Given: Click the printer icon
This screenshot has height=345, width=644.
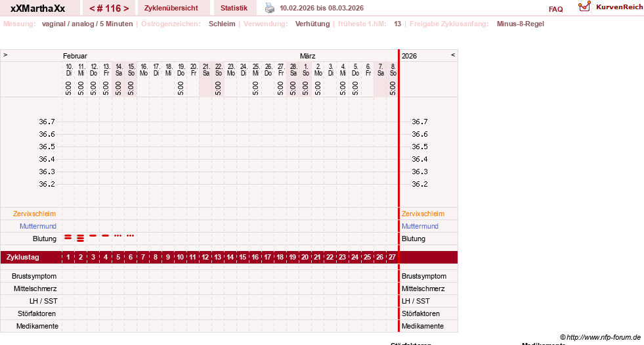Looking at the screenshot, I should tap(269, 8).
